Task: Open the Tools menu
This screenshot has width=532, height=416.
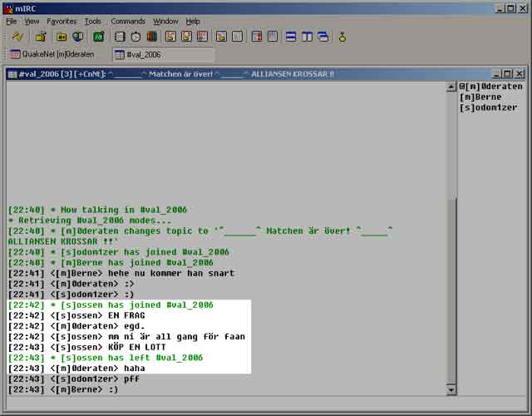Action: tap(93, 21)
